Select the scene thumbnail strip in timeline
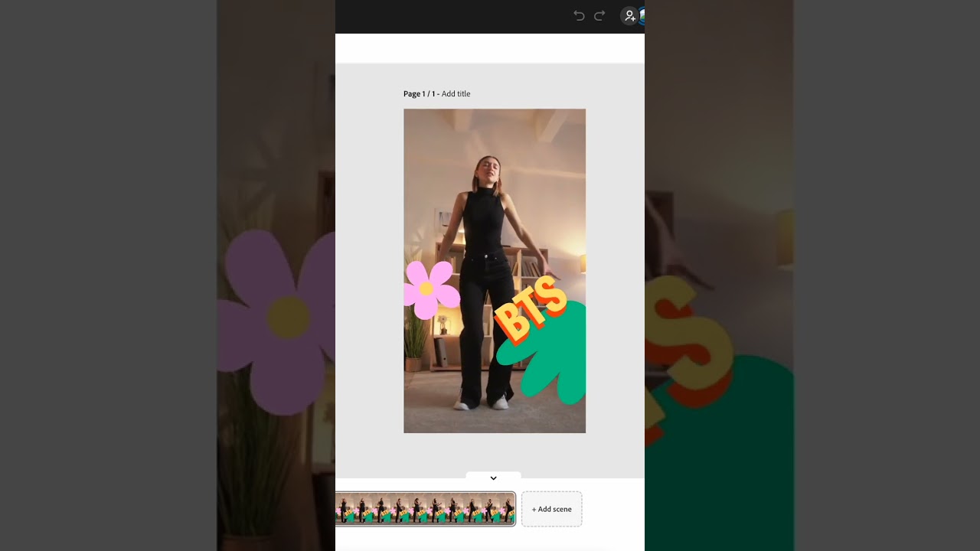980x551 pixels. coord(426,509)
